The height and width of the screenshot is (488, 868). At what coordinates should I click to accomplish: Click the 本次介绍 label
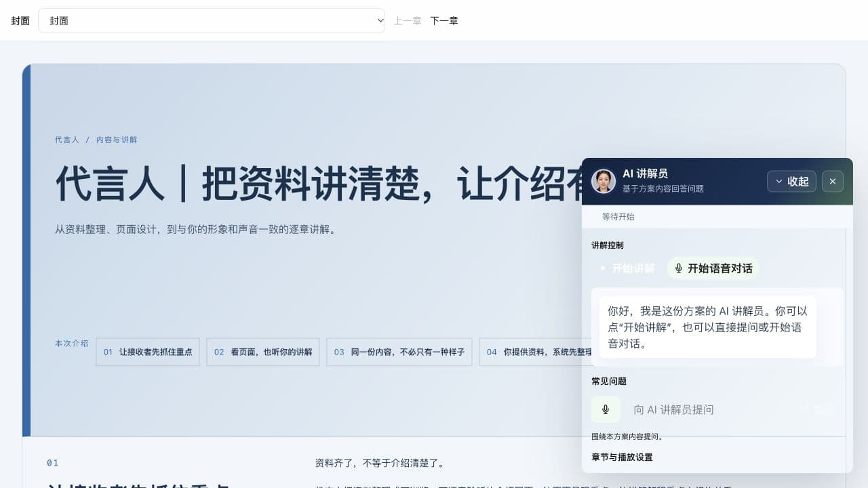point(72,344)
